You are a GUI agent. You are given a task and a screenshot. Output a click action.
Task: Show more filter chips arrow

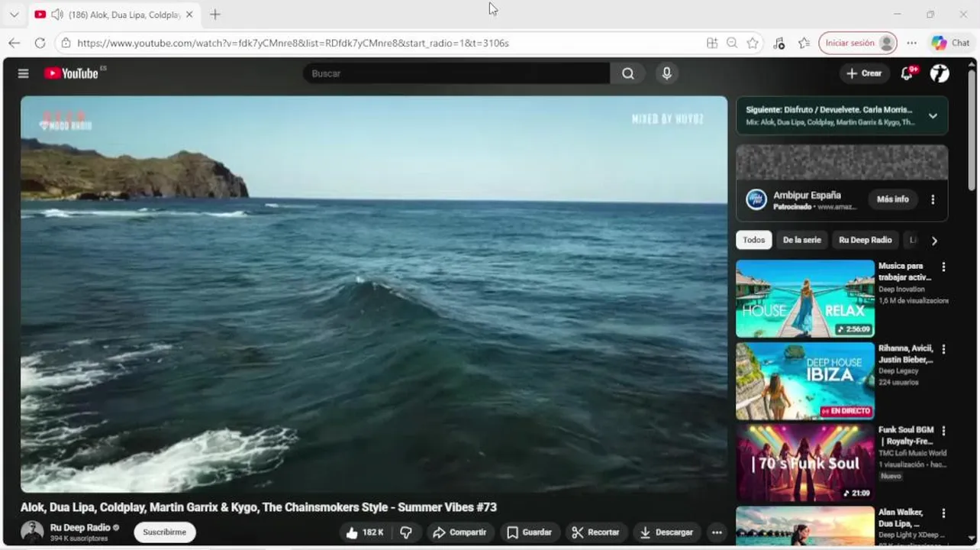(933, 241)
